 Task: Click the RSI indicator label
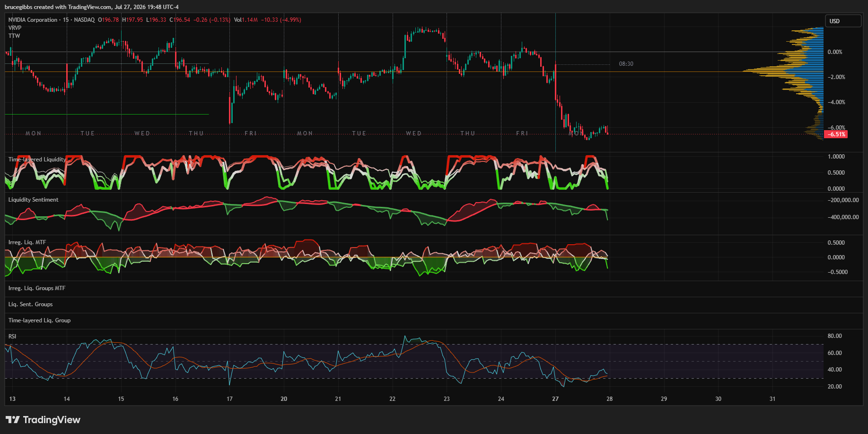coord(12,337)
